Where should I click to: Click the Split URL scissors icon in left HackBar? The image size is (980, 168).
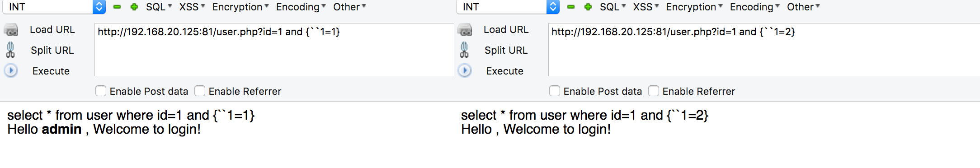point(10,50)
